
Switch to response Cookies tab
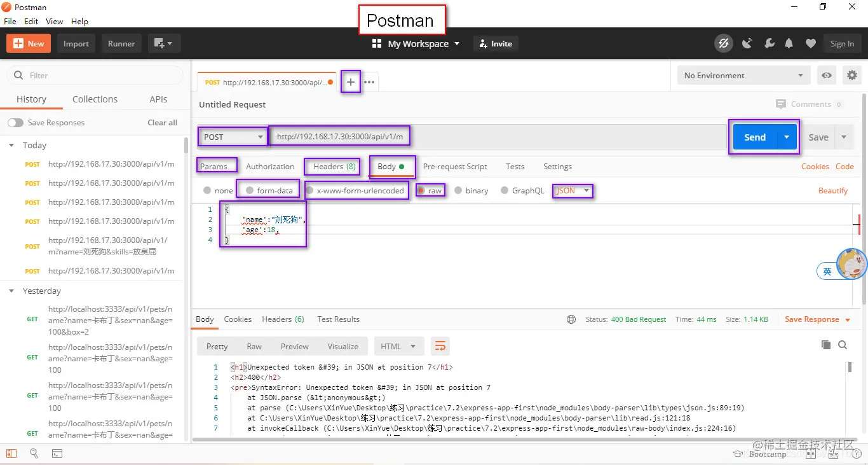coord(238,319)
